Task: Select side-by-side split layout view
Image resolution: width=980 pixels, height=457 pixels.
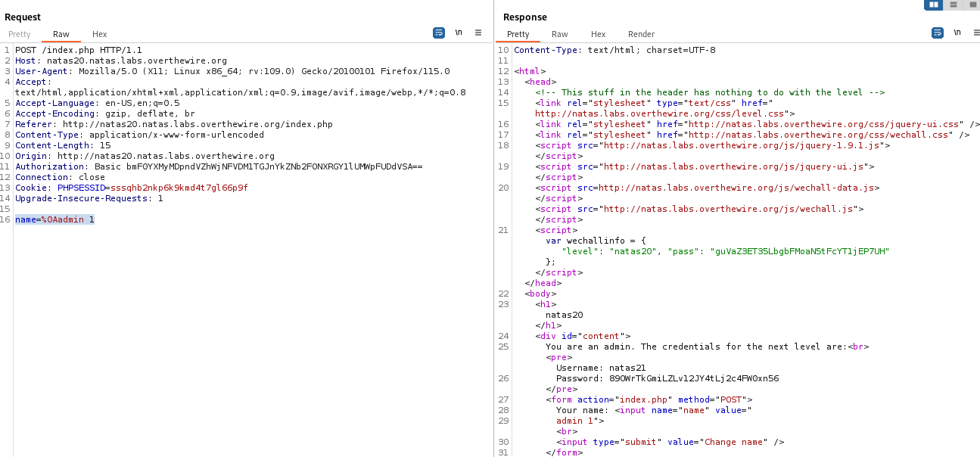Action: click(934, 5)
